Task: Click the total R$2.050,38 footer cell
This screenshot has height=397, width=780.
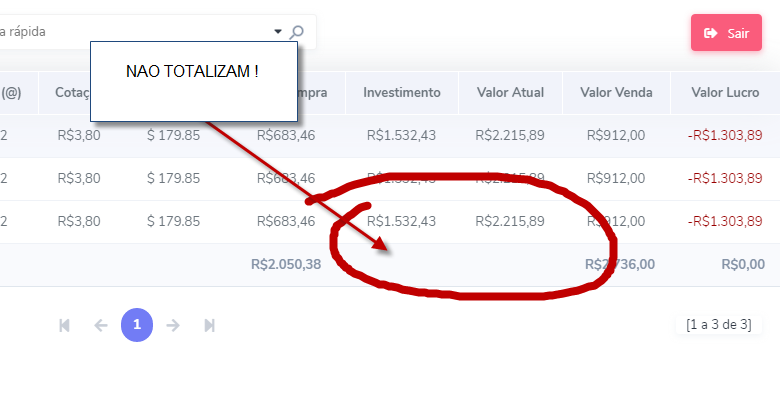Action: tap(286, 264)
